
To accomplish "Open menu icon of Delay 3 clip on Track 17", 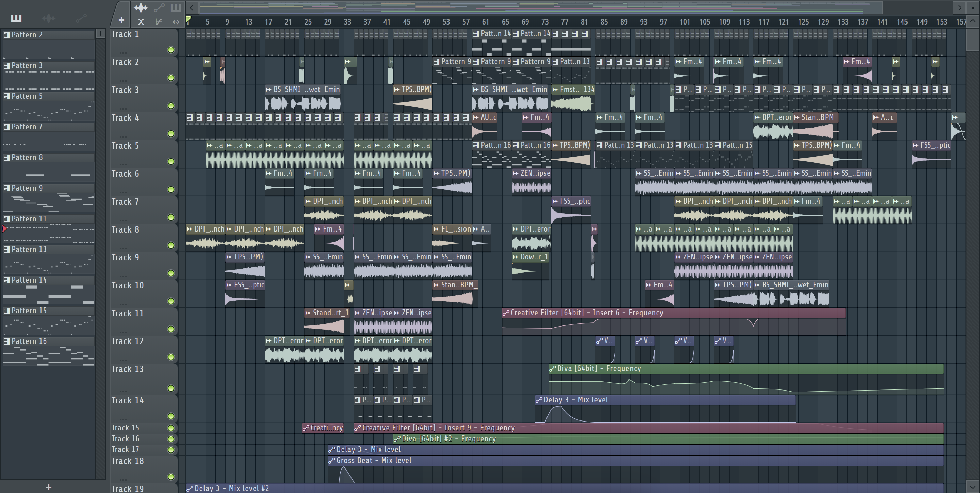I will tap(331, 450).
